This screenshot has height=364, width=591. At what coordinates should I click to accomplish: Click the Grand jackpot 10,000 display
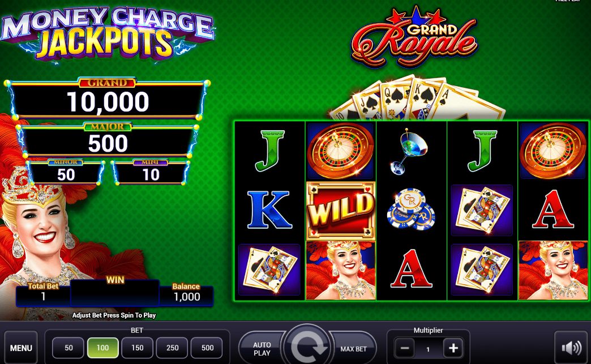[108, 101]
